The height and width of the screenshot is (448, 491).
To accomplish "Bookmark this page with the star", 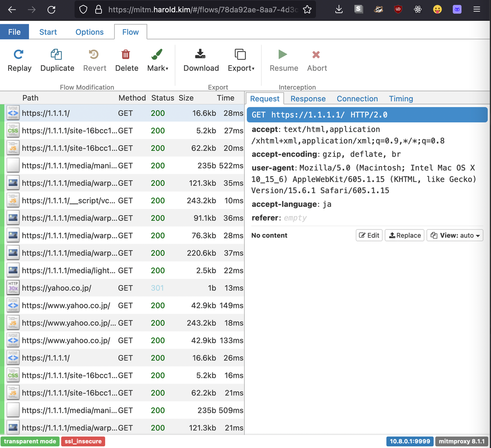I will [307, 9].
